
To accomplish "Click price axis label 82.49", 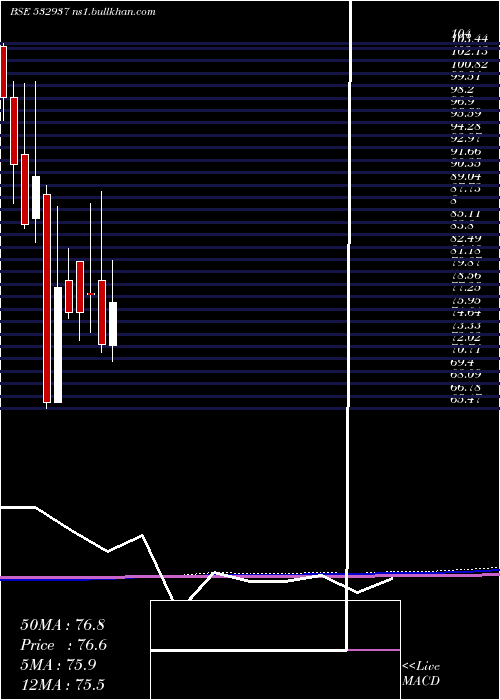I will point(467,239).
